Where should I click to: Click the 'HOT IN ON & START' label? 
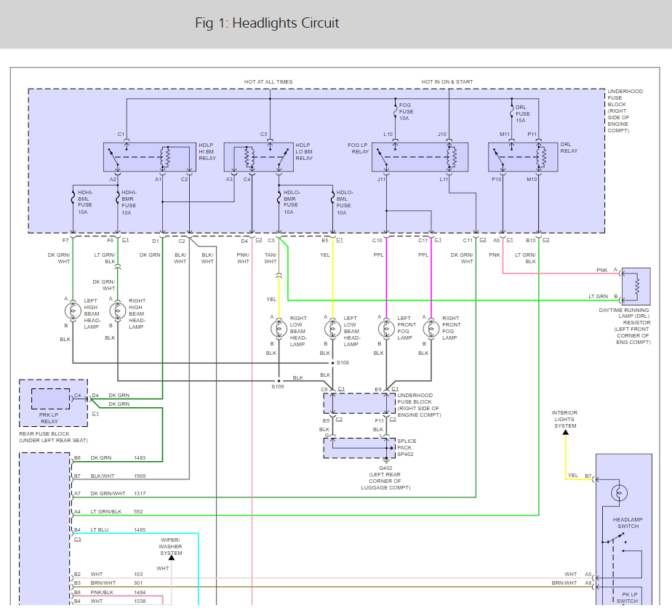coord(447,81)
